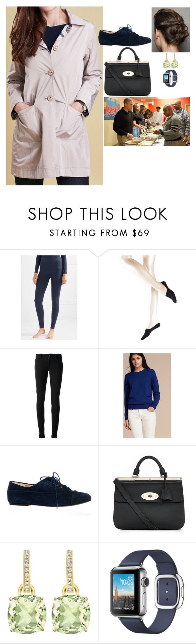The width and height of the screenshot is (196, 644).
Task: Select the green amethyst drop earrings product
Action: (49, 592)
